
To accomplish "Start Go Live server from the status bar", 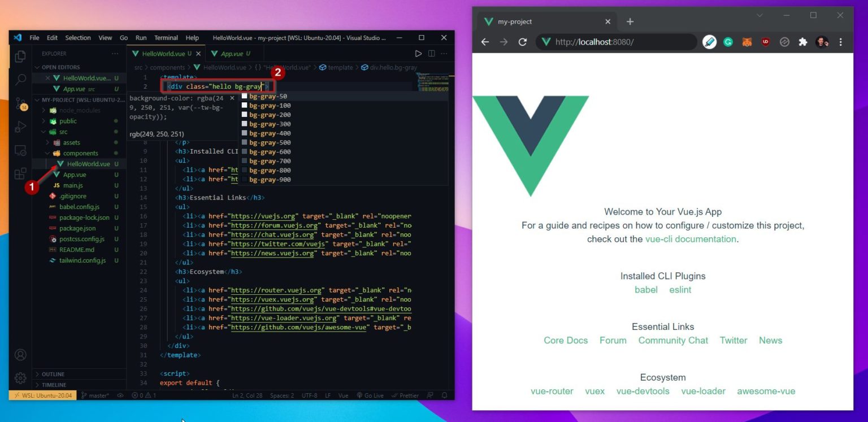I will [371, 395].
